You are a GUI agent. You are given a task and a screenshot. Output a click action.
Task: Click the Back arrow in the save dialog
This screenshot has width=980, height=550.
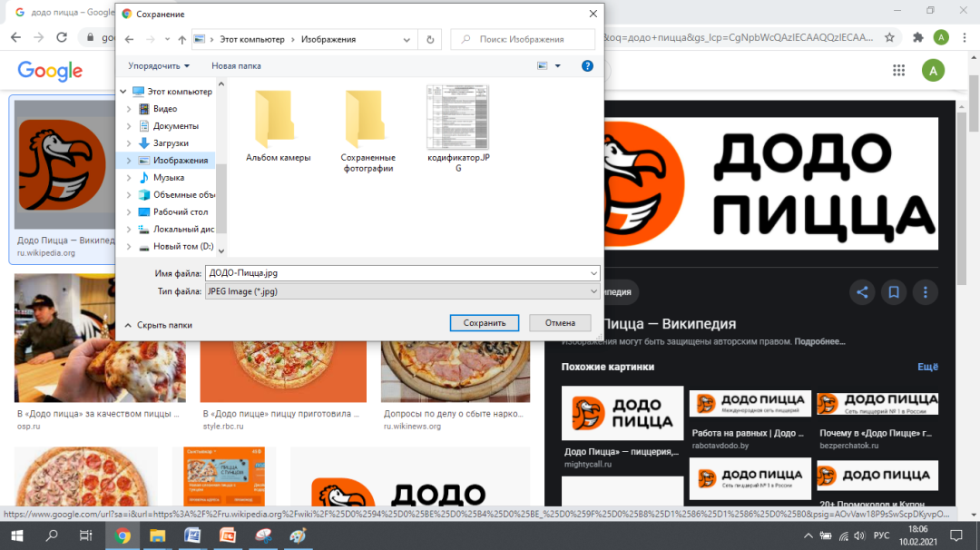(130, 39)
